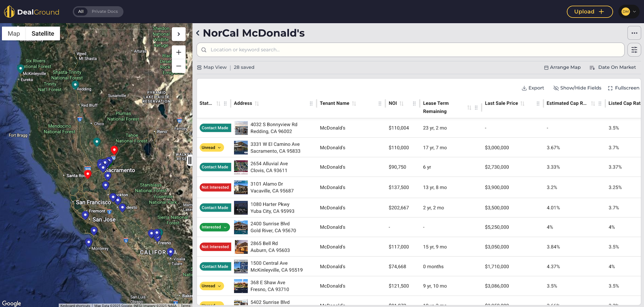Open Map View option
The height and width of the screenshot is (307, 644).
212,67
